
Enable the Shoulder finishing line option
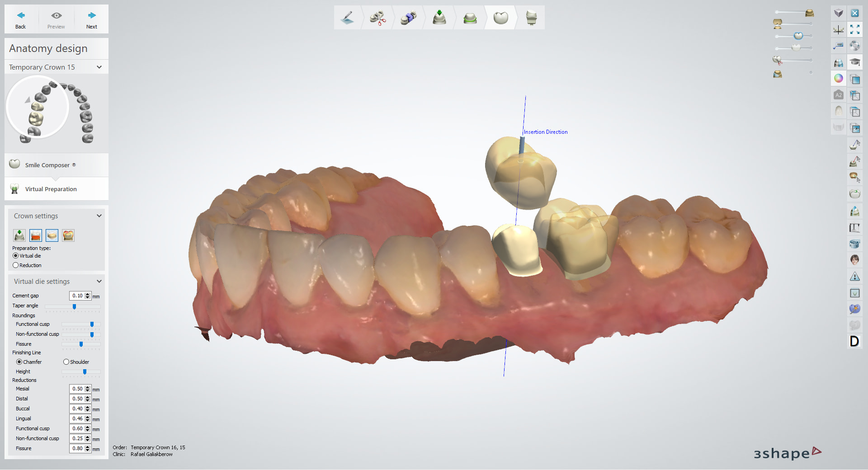click(66, 362)
